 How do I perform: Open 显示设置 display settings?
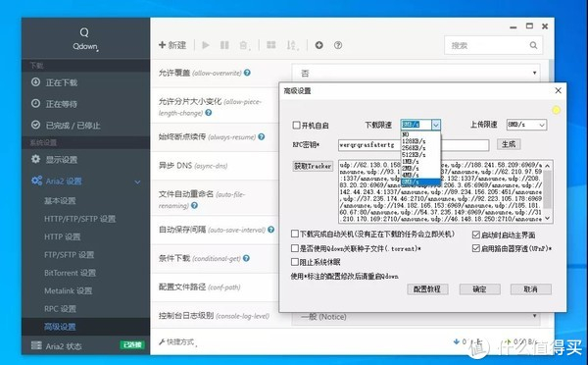click(85, 160)
